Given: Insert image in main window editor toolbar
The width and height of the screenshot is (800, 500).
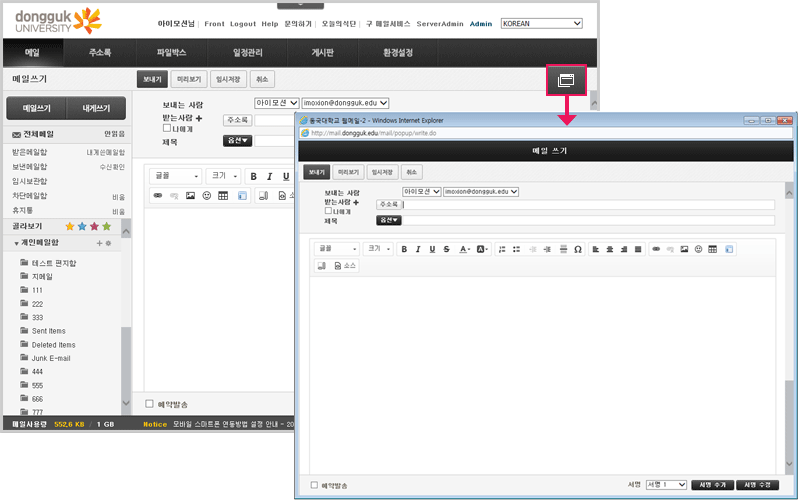Looking at the screenshot, I should pos(190,195).
